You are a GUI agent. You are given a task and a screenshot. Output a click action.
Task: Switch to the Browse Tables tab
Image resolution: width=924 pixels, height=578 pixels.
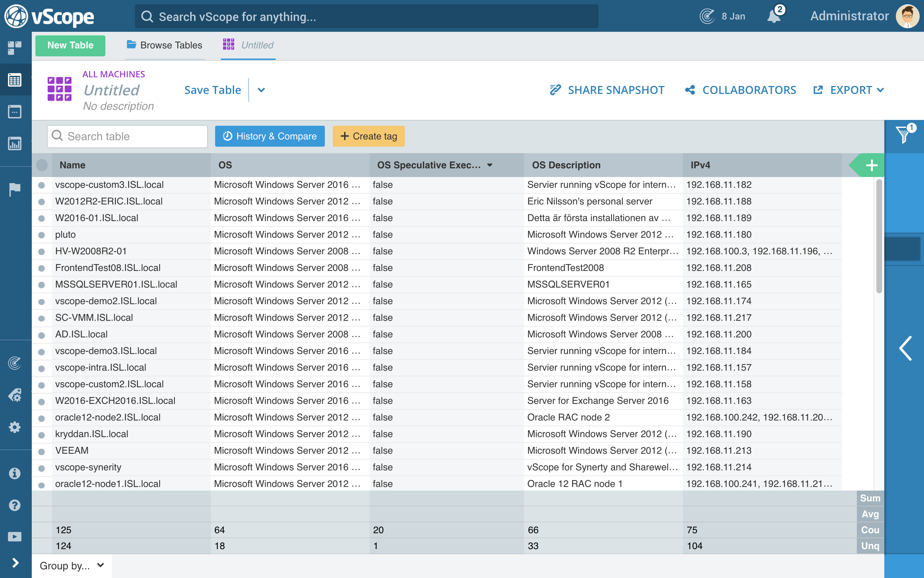(165, 45)
